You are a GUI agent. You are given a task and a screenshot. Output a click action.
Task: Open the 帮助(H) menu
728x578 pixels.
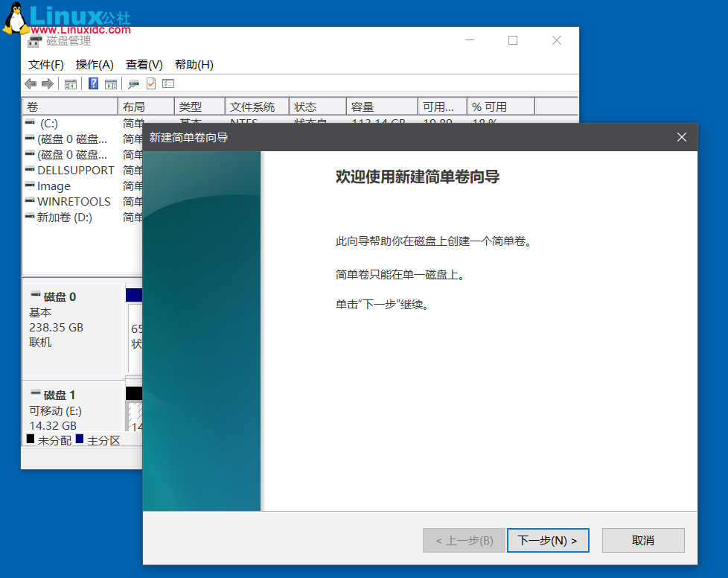pos(194,65)
